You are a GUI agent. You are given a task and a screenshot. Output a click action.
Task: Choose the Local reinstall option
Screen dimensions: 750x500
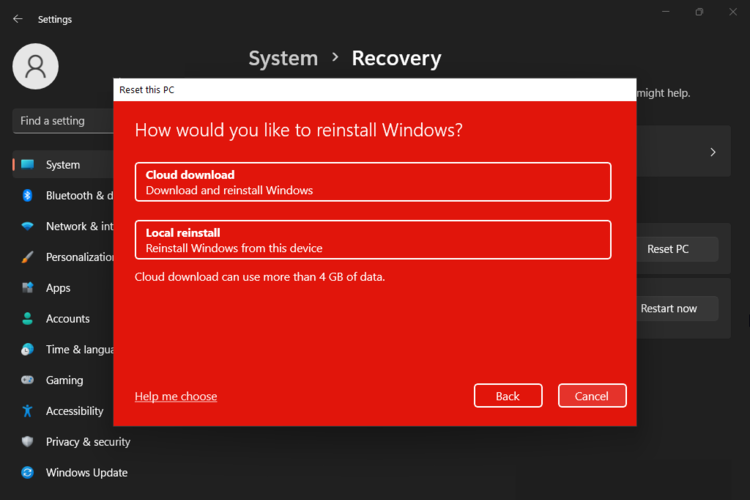click(x=372, y=240)
